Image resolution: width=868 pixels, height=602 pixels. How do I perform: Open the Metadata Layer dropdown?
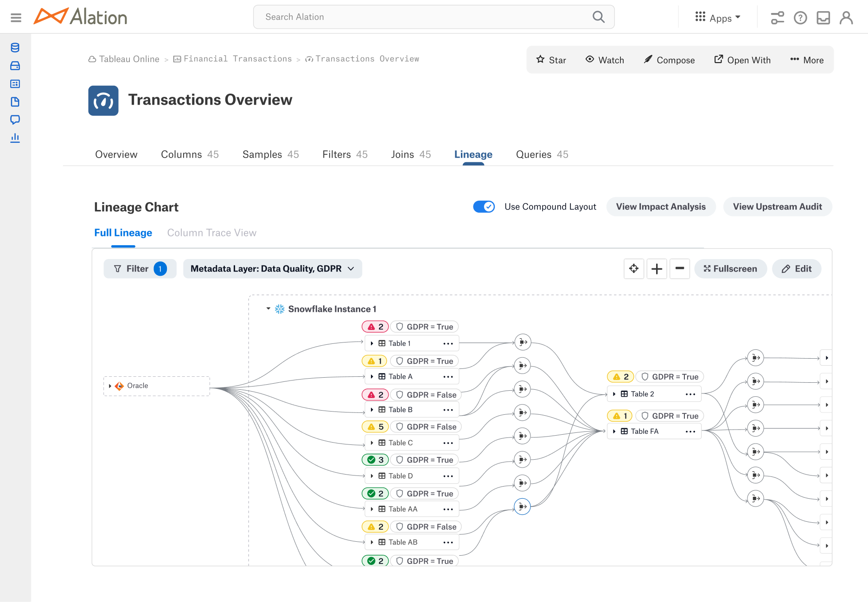click(273, 269)
